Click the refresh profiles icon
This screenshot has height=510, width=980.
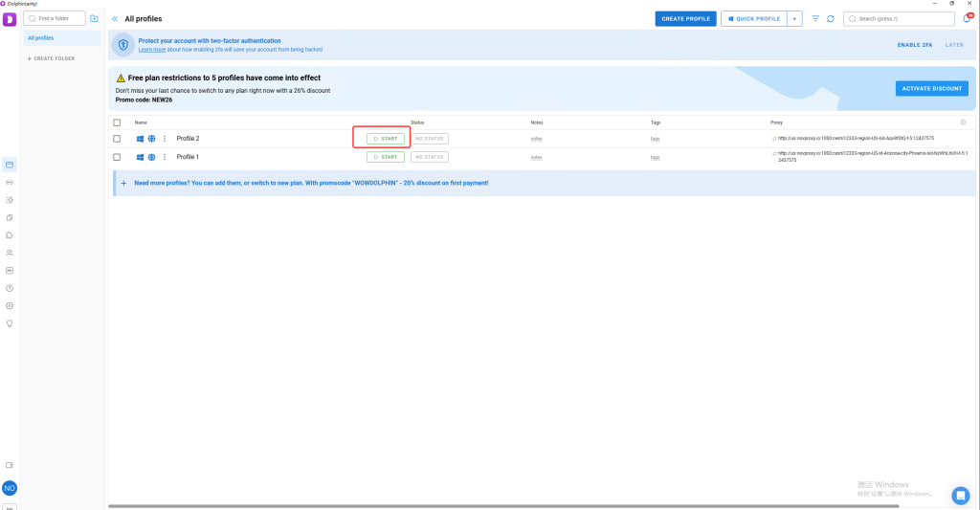(x=830, y=18)
